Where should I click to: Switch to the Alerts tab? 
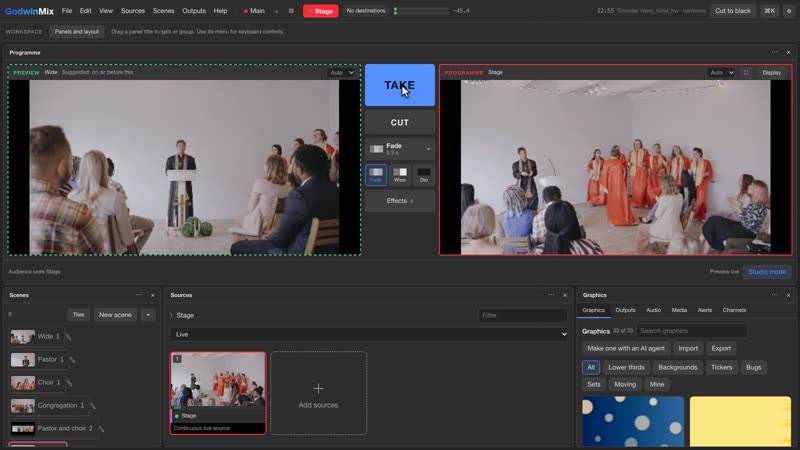(705, 310)
